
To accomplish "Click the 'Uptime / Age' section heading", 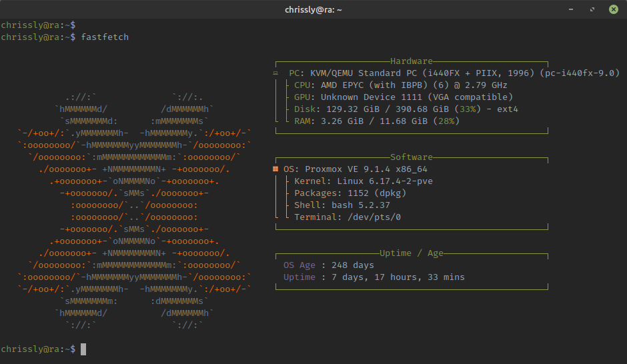I will point(412,253).
